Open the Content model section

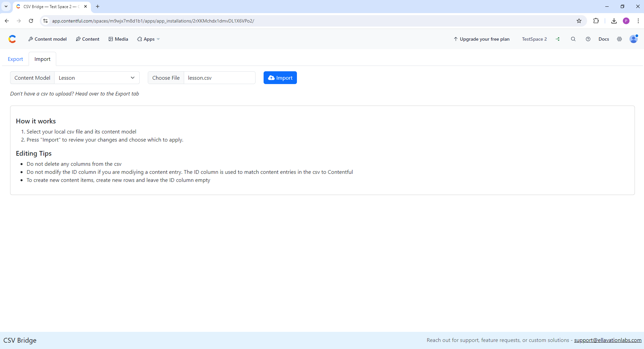click(x=47, y=39)
